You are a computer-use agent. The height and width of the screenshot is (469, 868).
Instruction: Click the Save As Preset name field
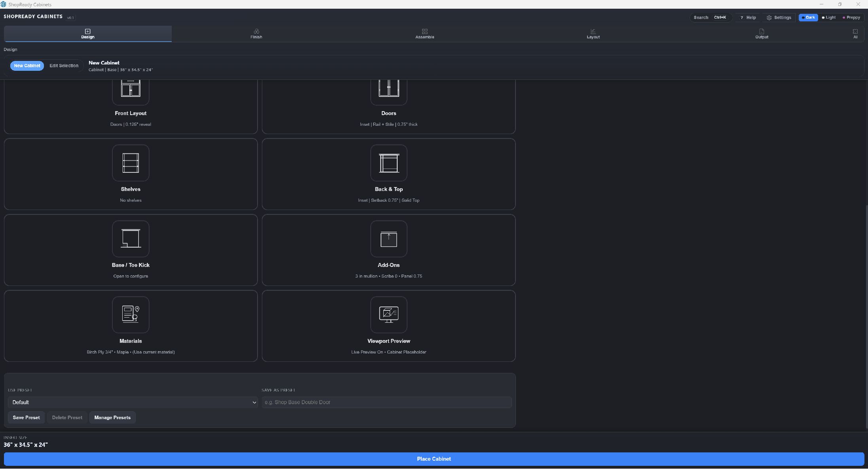(387, 403)
